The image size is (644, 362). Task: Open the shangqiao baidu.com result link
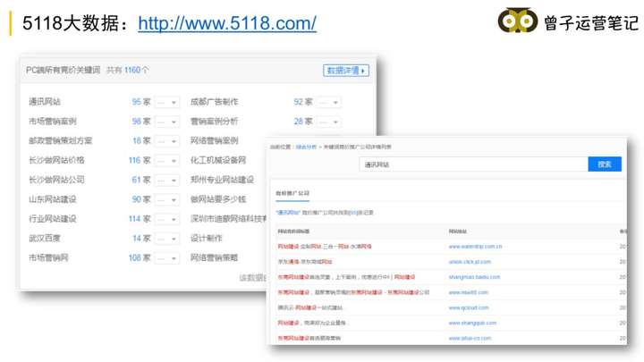474,277
